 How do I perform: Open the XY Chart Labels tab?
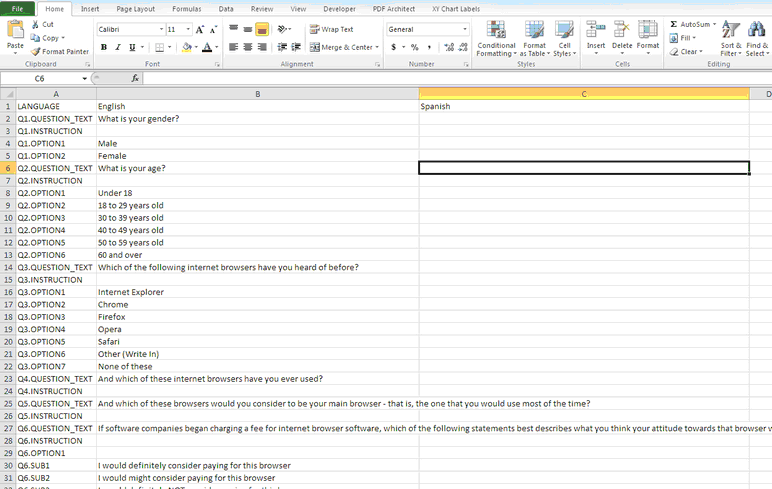(x=456, y=9)
